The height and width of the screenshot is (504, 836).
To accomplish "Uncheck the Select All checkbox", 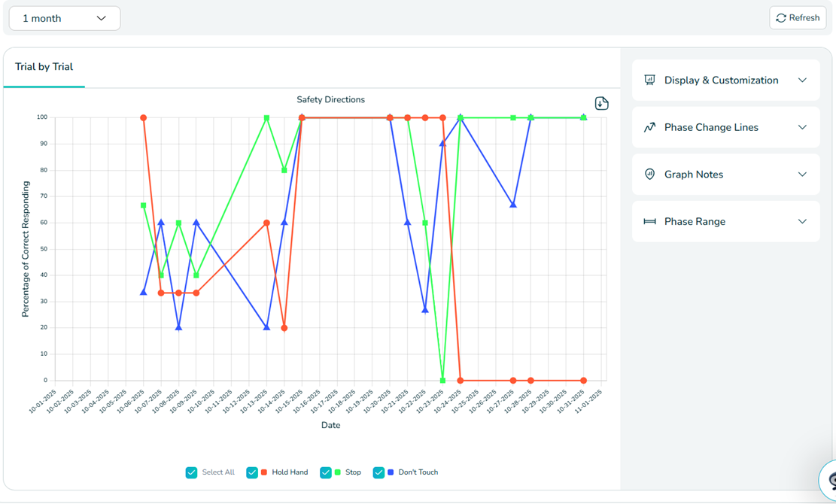I will pos(191,472).
